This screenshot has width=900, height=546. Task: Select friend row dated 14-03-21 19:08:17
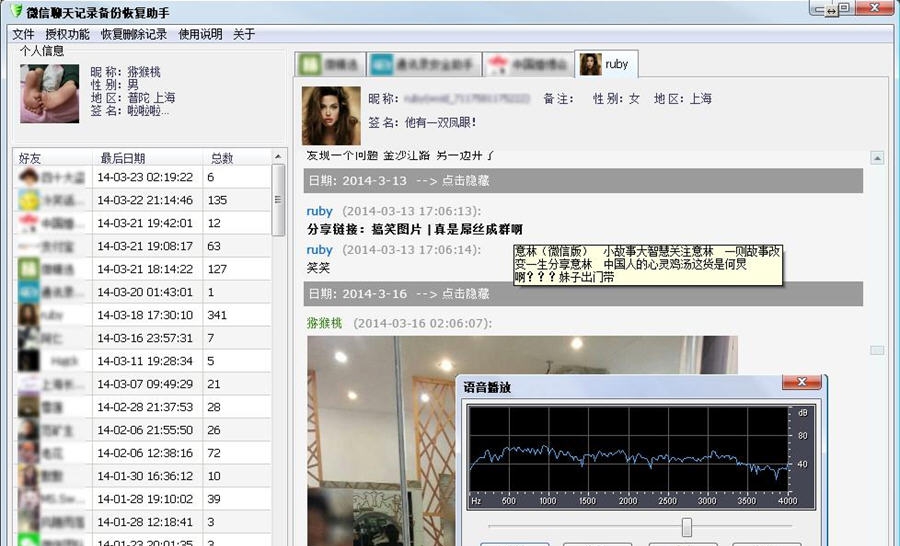point(143,246)
